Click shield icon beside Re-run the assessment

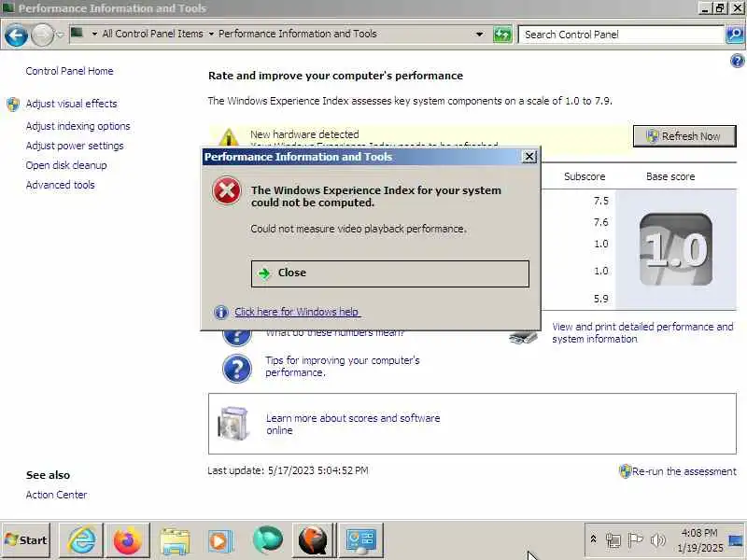pos(625,471)
